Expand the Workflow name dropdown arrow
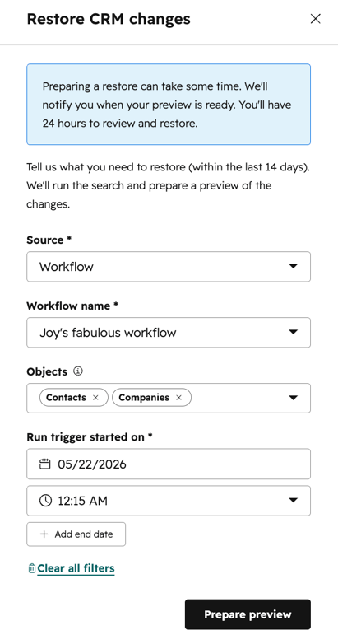This screenshot has width=338, height=644. click(293, 332)
